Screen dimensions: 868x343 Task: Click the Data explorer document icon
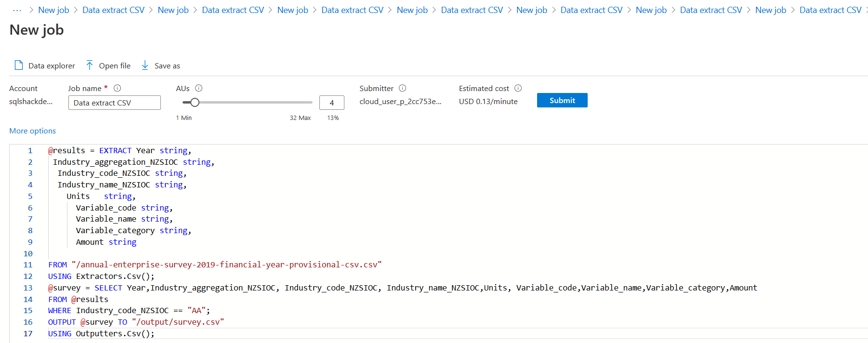(x=19, y=66)
